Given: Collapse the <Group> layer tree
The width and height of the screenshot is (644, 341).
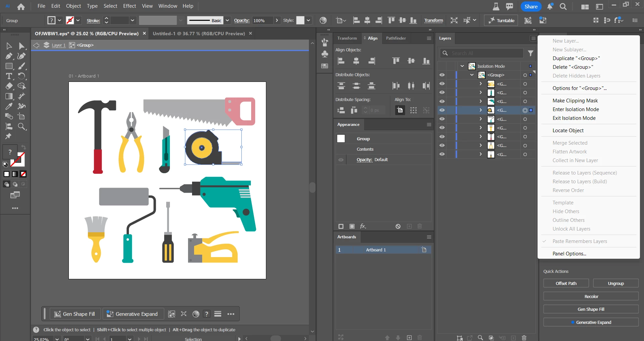Looking at the screenshot, I should [x=472, y=75].
